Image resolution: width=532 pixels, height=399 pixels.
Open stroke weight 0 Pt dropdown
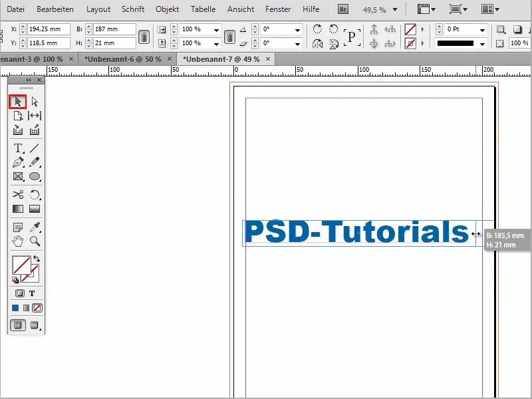pos(482,30)
